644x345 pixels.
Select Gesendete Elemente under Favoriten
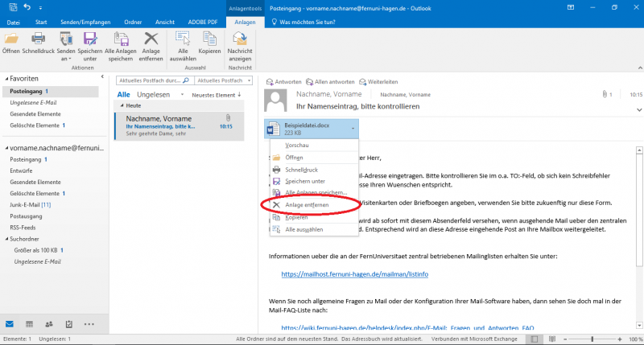(x=35, y=114)
